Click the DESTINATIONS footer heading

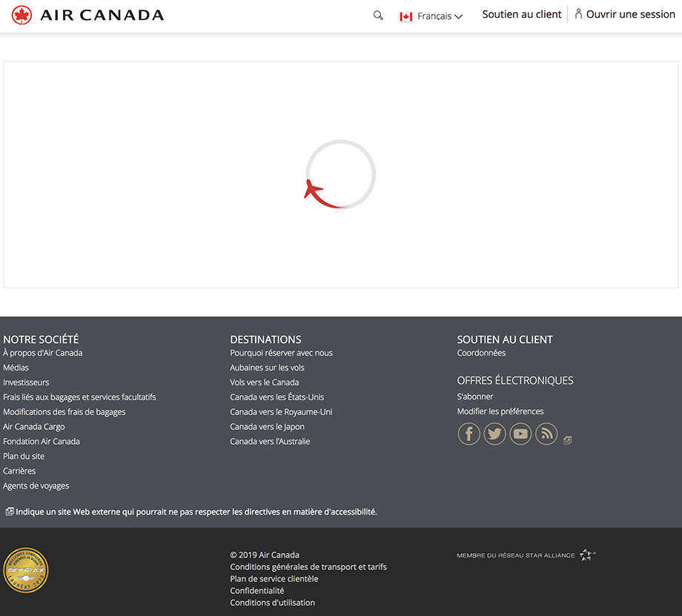tap(265, 340)
